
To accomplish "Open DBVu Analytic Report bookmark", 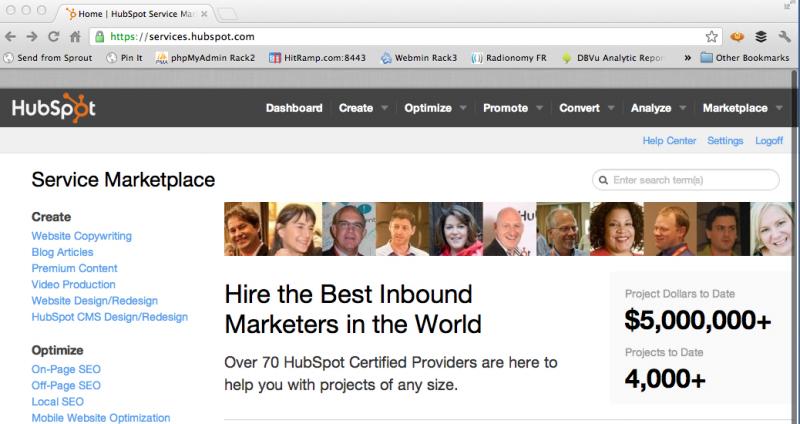I will (612, 58).
